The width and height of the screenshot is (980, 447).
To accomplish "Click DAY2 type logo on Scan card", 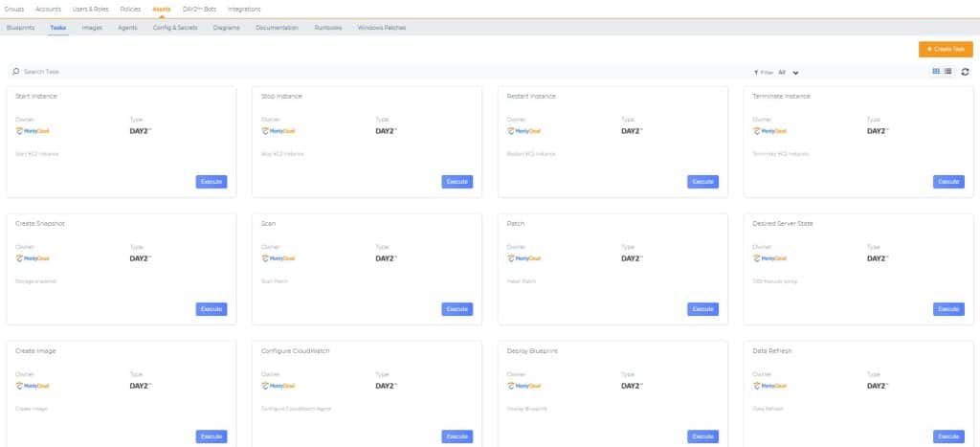I will click(386, 257).
